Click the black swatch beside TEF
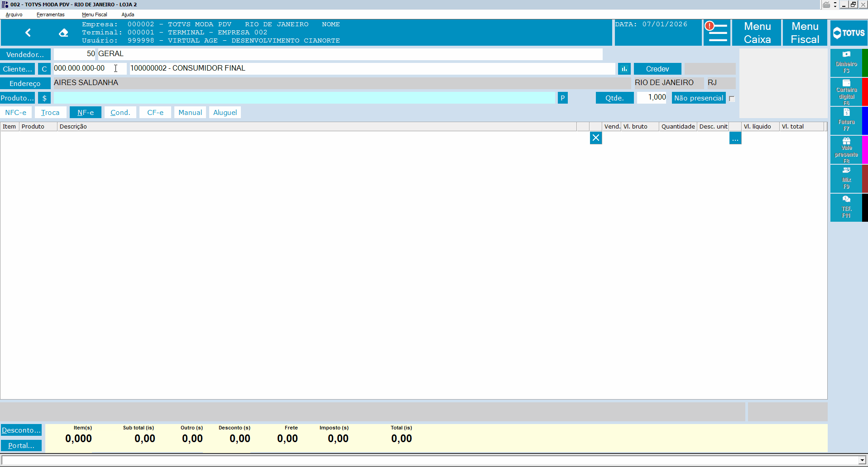868x467 pixels. click(x=865, y=208)
